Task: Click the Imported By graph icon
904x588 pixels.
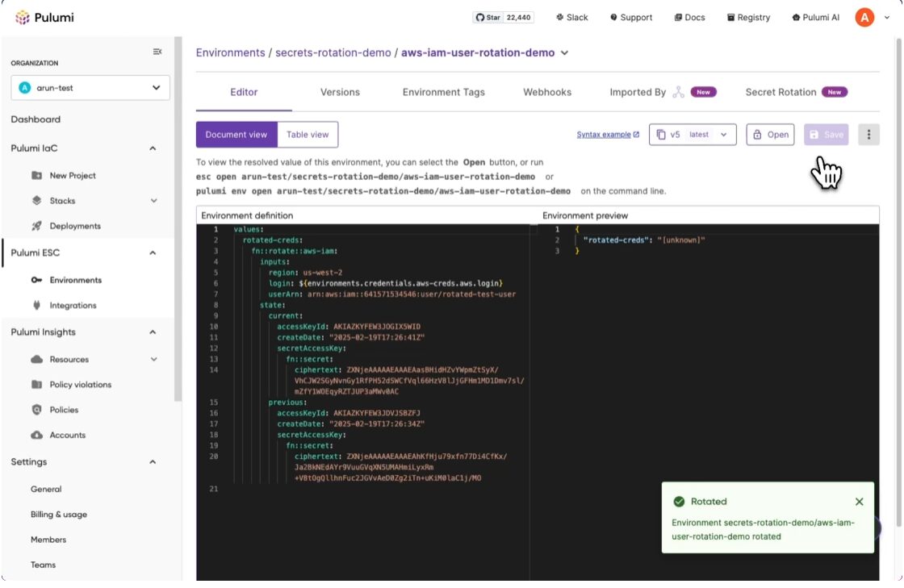Action: [679, 92]
